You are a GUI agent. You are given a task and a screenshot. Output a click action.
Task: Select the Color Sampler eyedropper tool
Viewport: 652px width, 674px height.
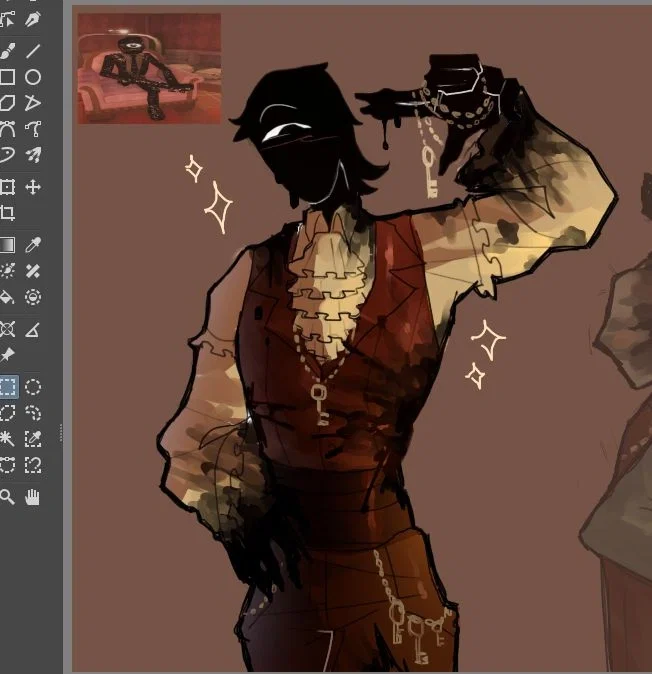(33, 245)
